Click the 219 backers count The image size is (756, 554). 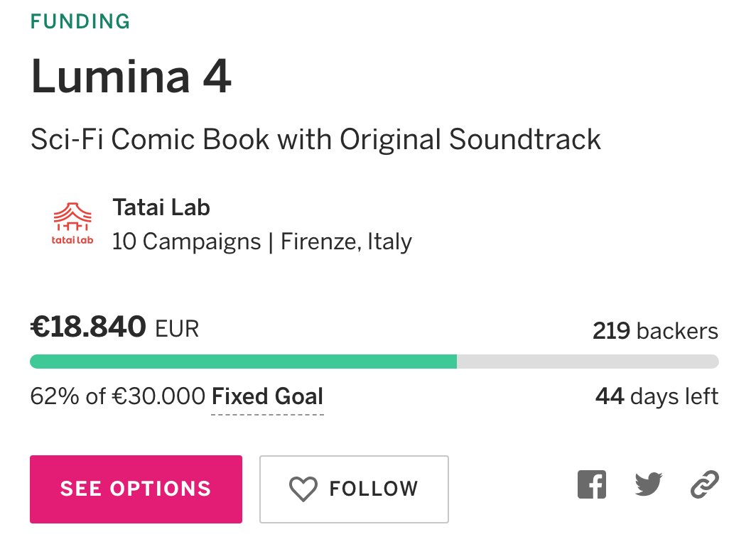click(x=654, y=331)
